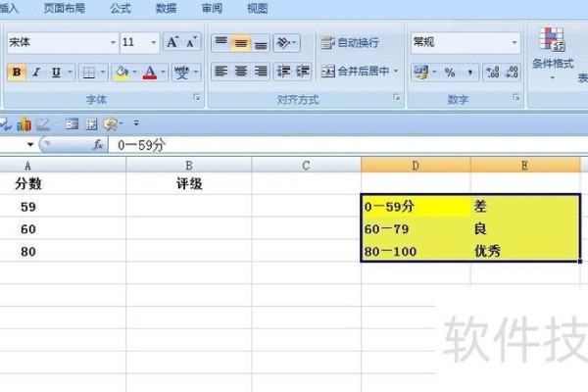Select bottom vertical align icon
The image size is (588, 392).
click(x=261, y=42)
